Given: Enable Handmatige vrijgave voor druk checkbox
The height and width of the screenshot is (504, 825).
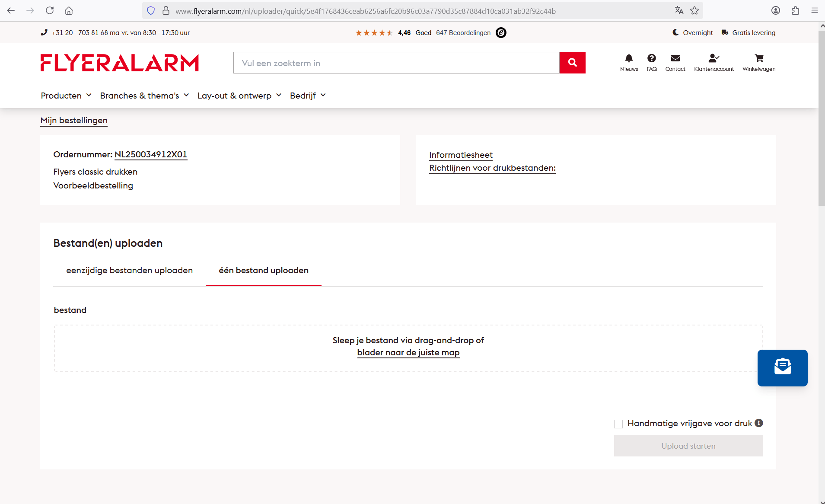Looking at the screenshot, I should (618, 424).
